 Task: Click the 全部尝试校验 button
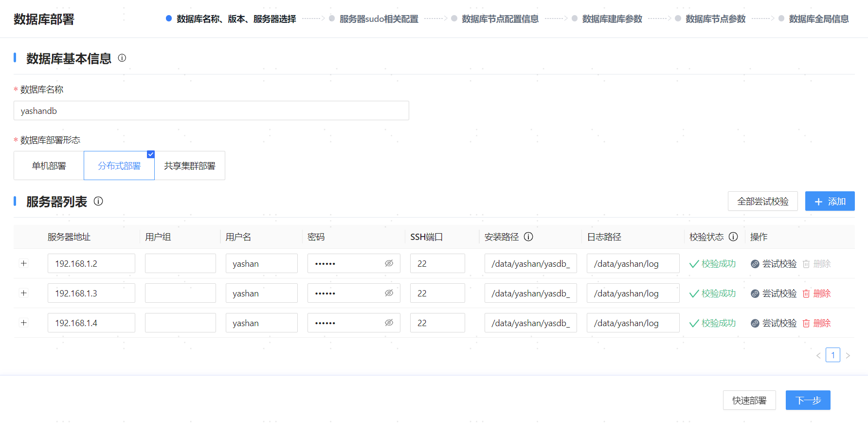coord(762,202)
